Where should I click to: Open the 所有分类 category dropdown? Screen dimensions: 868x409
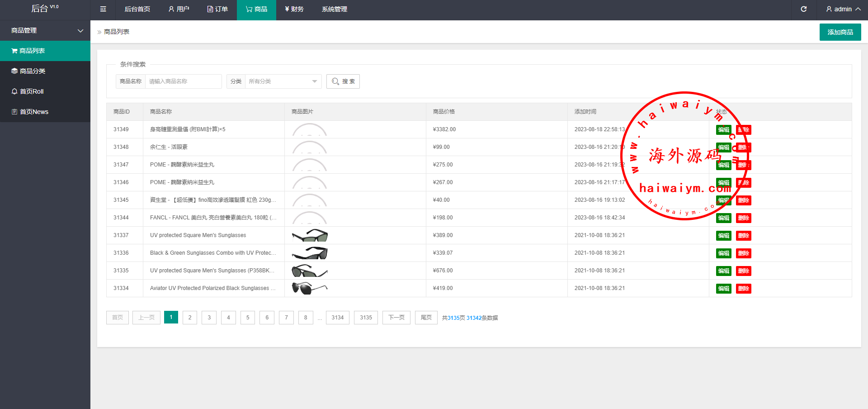tap(283, 81)
